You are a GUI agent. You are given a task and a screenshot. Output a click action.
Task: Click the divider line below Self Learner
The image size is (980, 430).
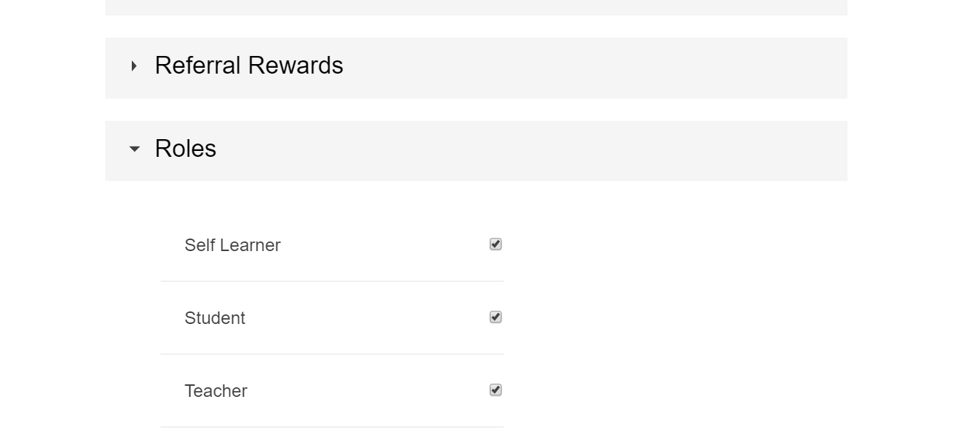click(x=332, y=281)
